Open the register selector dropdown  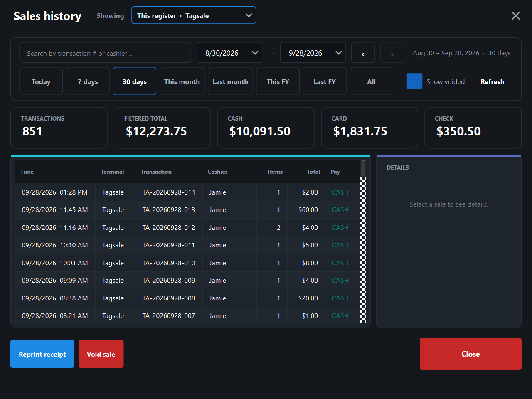(x=194, y=15)
